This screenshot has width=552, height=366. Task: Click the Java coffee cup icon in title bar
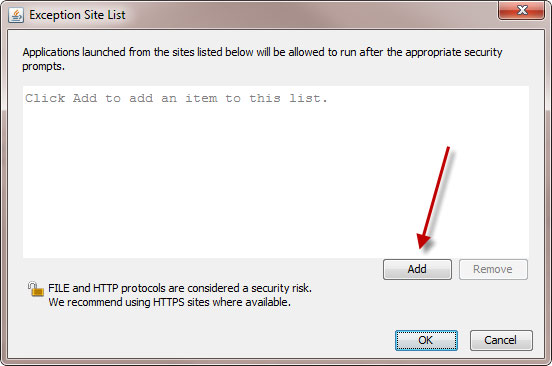point(16,15)
